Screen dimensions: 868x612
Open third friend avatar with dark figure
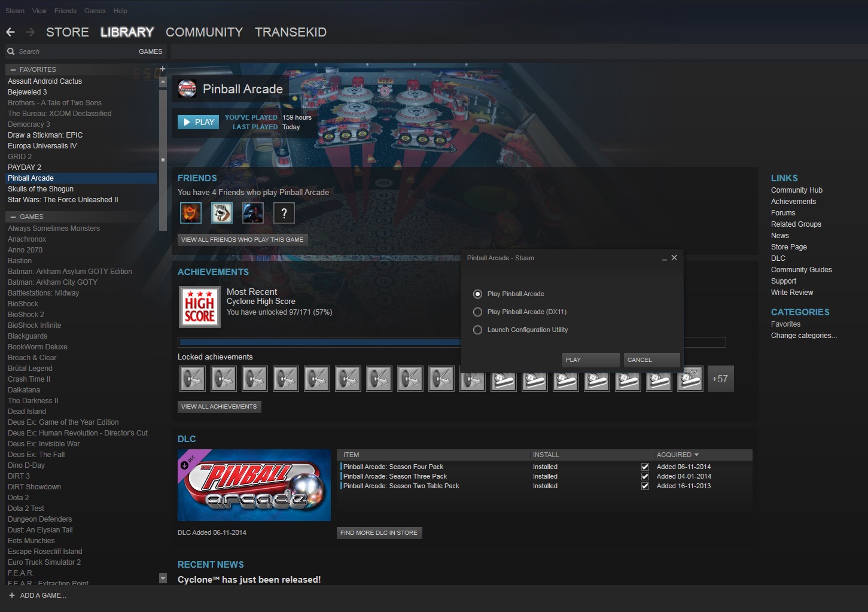coord(253,213)
